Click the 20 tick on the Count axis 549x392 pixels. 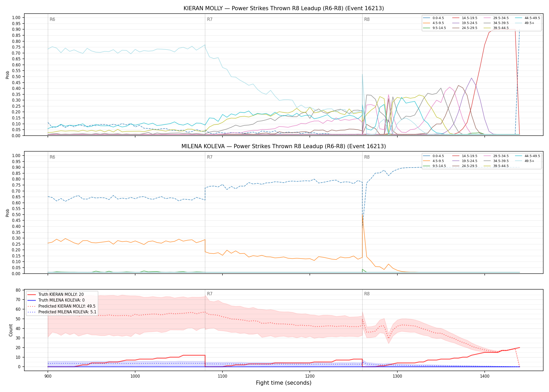18,348
